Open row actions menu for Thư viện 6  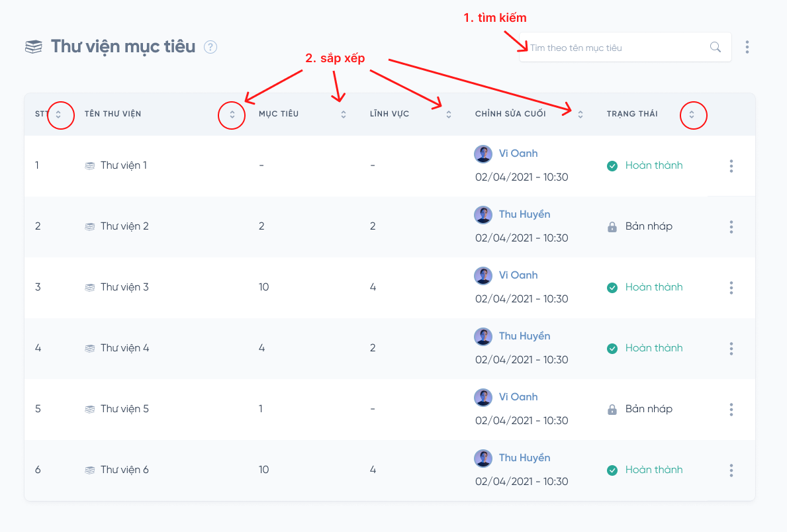[731, 470]
